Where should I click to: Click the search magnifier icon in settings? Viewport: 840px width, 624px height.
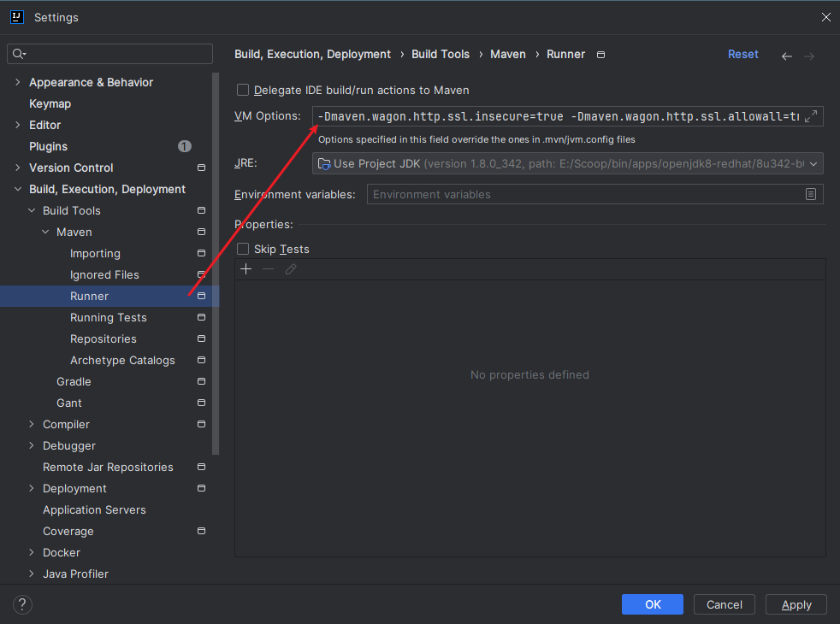18,54
